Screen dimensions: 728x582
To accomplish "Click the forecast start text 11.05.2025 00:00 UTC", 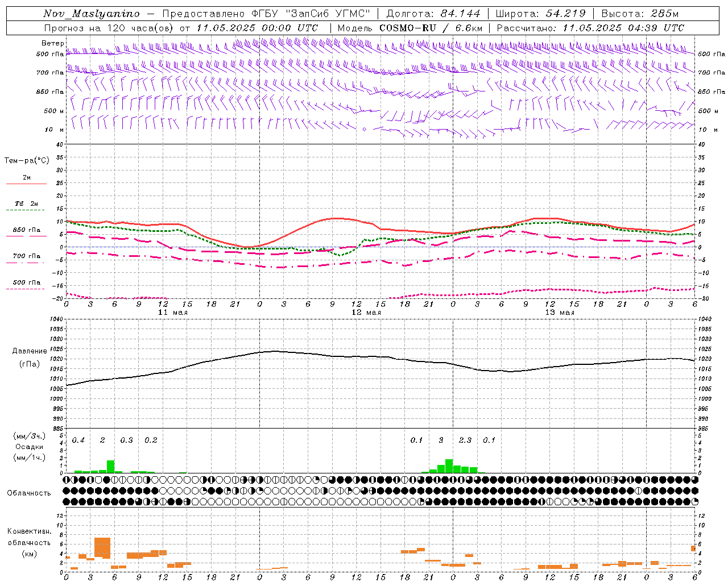I will click(257, 28).
